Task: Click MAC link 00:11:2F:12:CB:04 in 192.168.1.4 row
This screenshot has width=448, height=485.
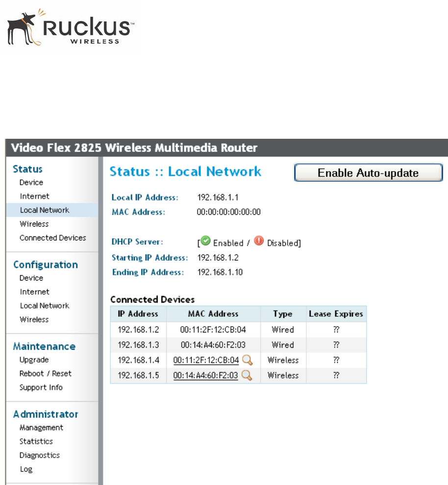Action: pos(206,360)
